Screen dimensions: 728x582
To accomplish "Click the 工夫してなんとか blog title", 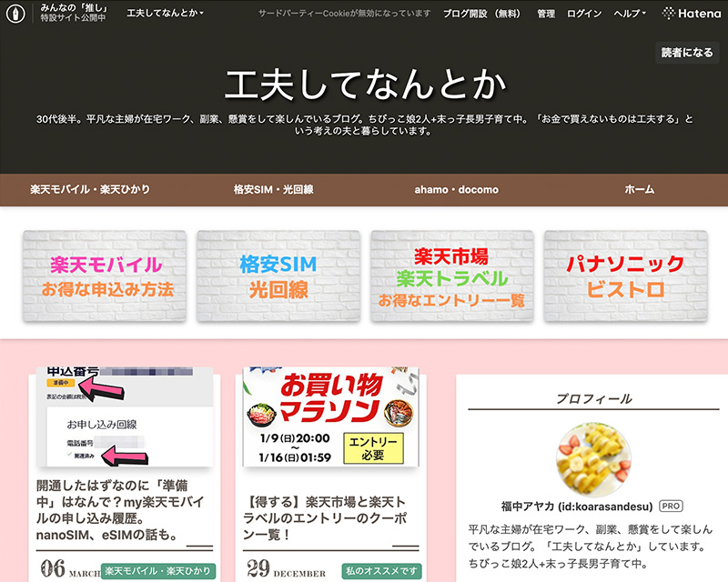I will click(x=364, y=85).
